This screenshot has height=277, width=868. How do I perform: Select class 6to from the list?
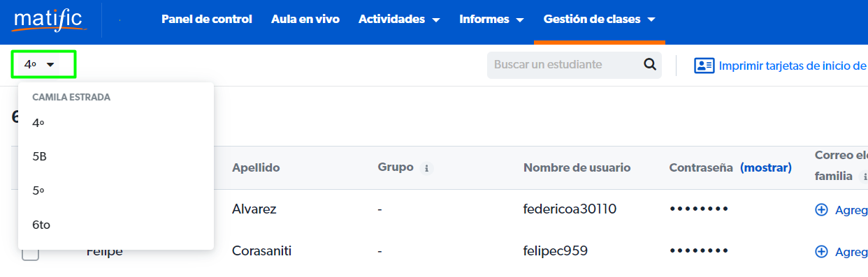click(116, 225)
